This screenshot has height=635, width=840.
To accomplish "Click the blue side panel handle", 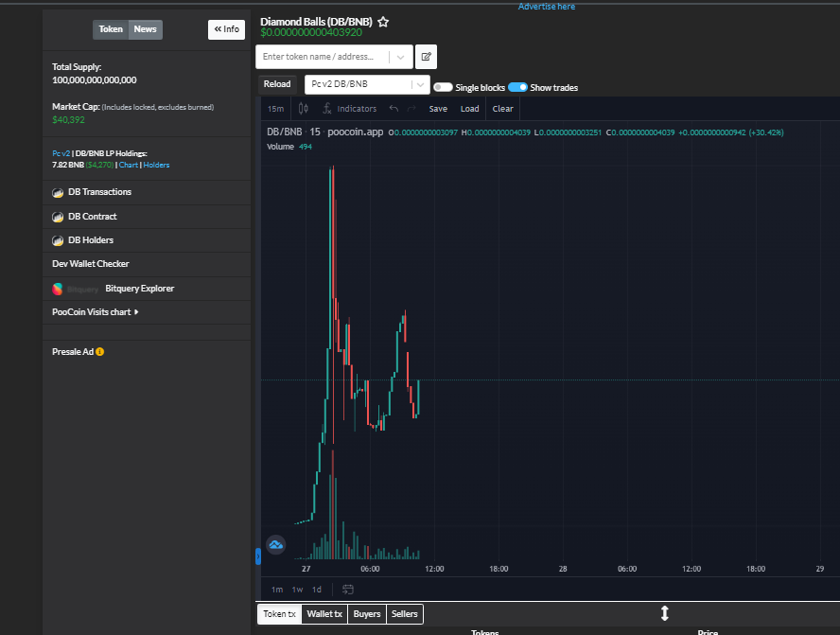I will tap(258, 556).
